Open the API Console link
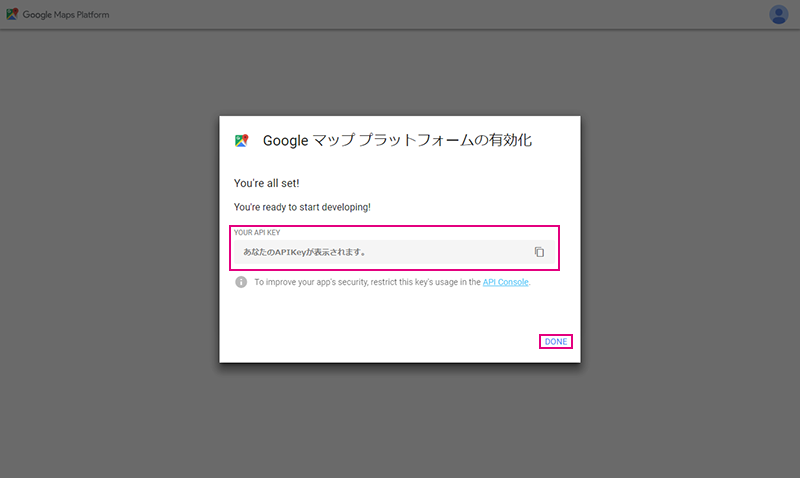The height and width of the screenshot is (478, 800). coord(506,282)
